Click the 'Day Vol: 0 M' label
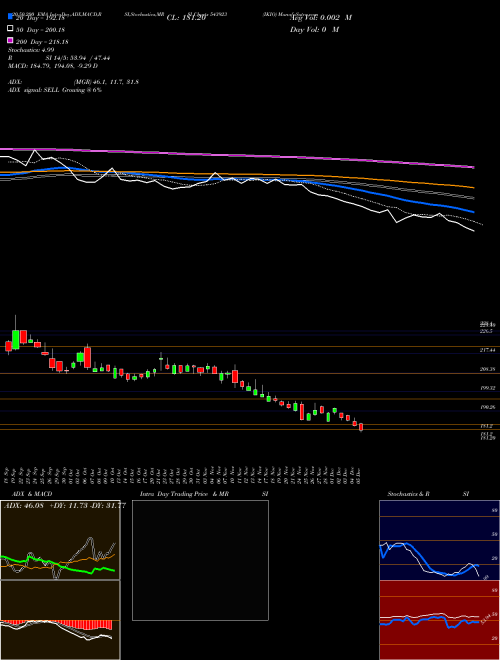 pos(314,29)
